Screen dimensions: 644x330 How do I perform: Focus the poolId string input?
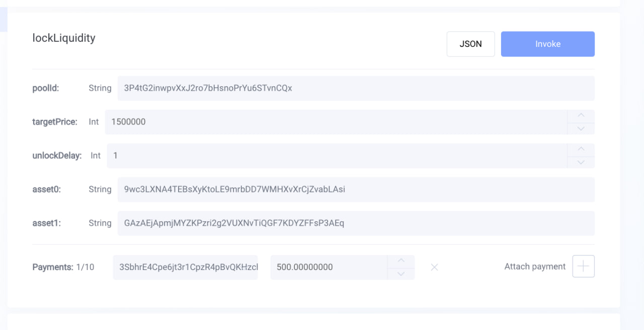click(x=356, y=88)
